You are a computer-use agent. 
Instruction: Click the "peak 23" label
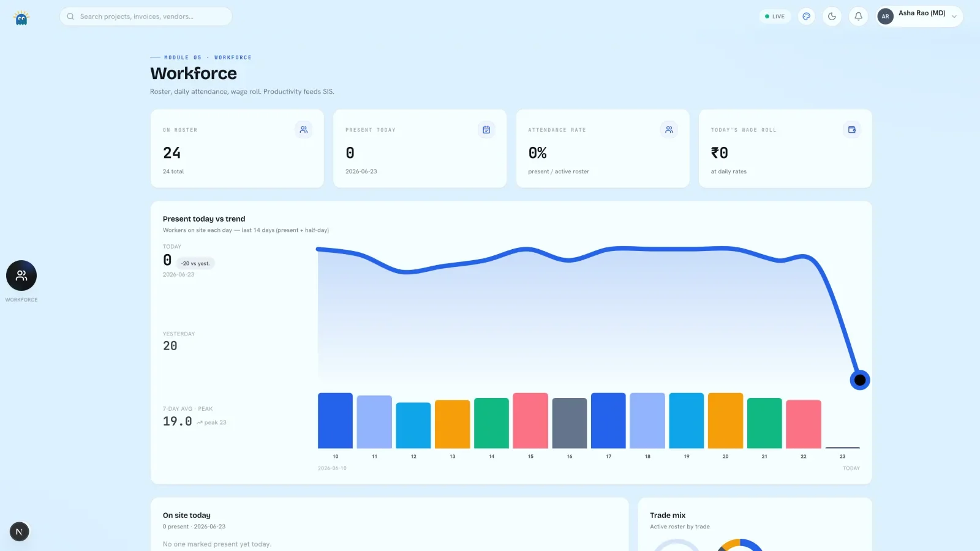[212, 422]
